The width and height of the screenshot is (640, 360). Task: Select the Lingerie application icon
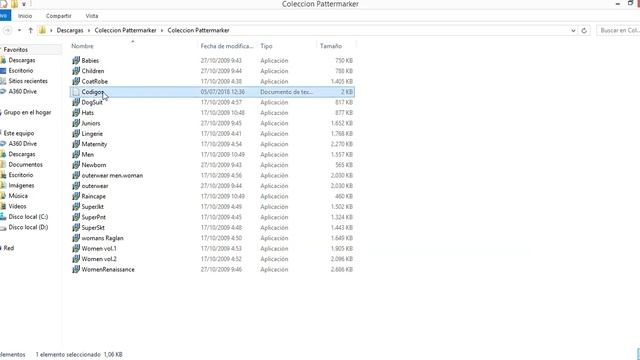(76, 134)
